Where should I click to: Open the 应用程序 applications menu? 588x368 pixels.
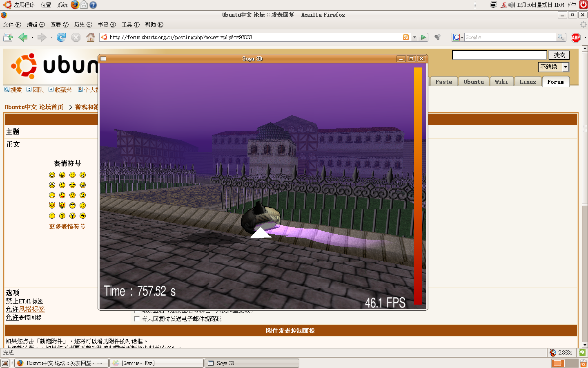[20, 5]
